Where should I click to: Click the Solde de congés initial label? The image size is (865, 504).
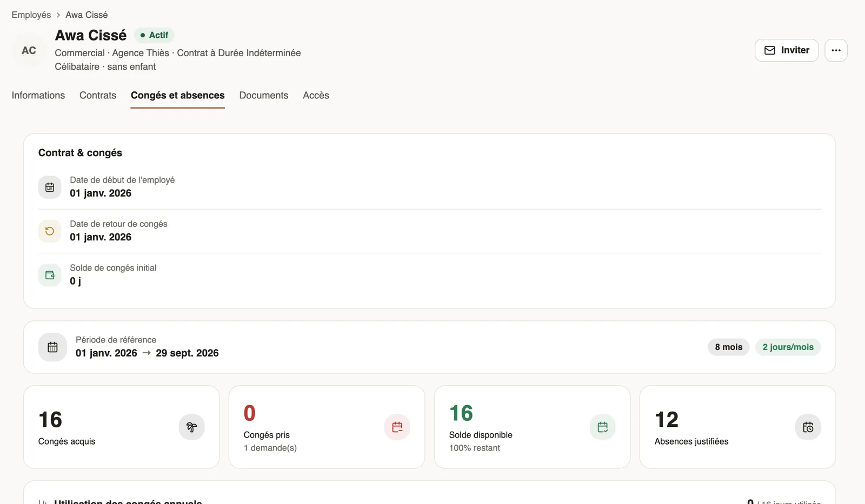tap(113, 267)
